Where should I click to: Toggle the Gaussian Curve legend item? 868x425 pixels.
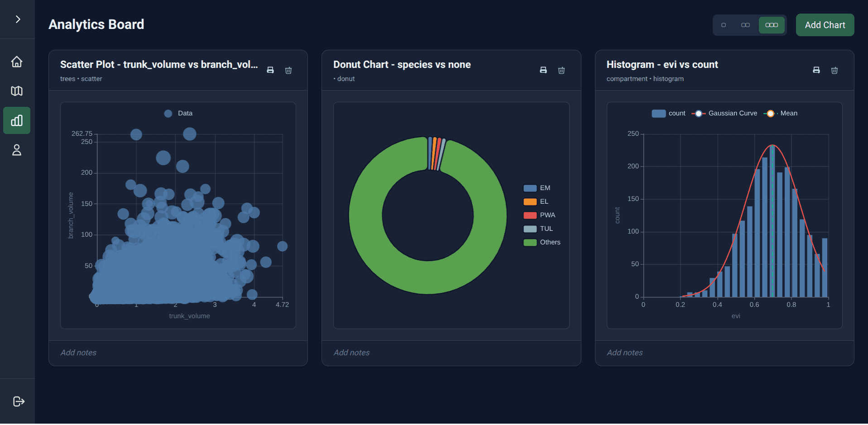(724, 113)
